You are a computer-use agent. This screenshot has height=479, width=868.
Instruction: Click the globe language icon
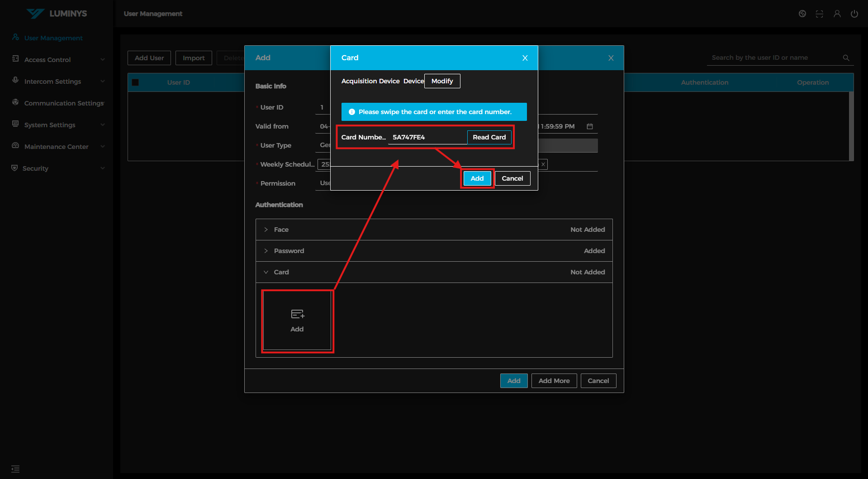pyautogui.click(x=802, y=14)
